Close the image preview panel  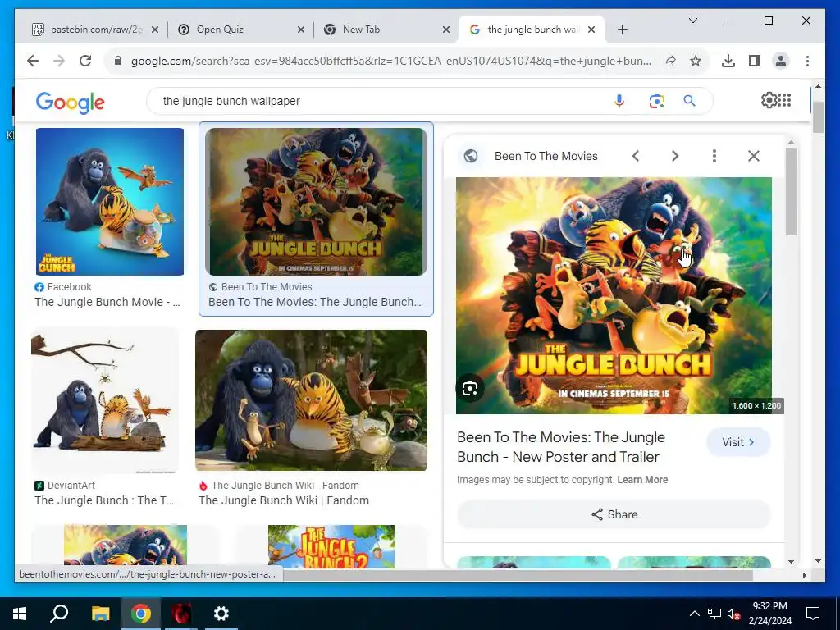click(x=754, y=156)
